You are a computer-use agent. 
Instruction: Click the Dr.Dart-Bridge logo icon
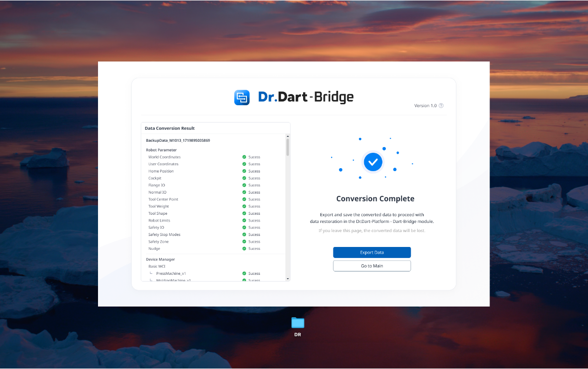click(242, 98)
